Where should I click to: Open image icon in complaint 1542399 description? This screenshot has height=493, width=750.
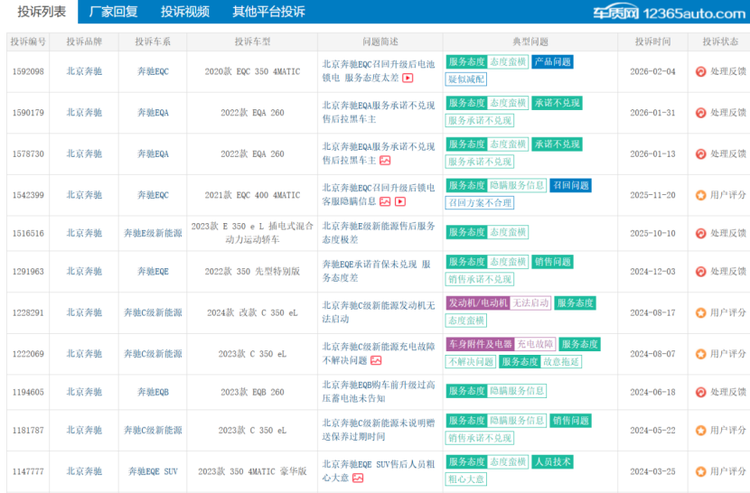(385, 202)
